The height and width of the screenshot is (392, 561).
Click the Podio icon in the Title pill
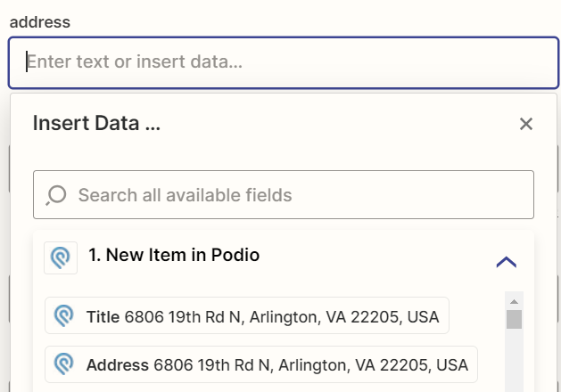pos(63,315)
